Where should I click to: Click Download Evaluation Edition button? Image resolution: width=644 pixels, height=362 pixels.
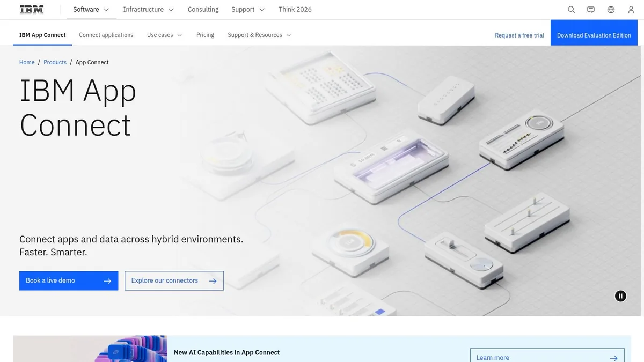click(594, 33)
